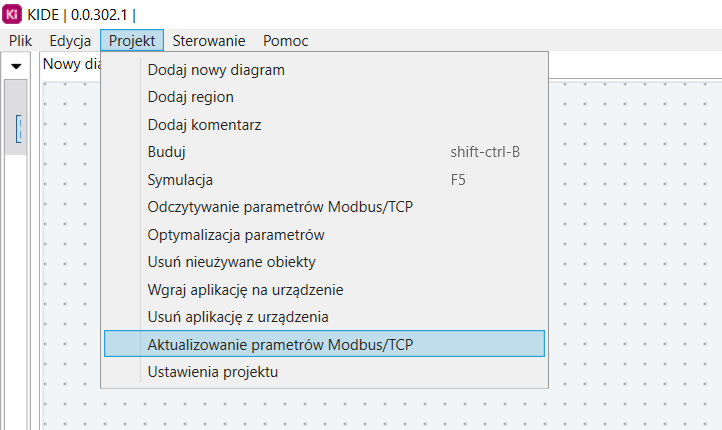This screenshot has width=722, height=430.
Task: Open the Edycja menu
Action: (x=70, y=41)
